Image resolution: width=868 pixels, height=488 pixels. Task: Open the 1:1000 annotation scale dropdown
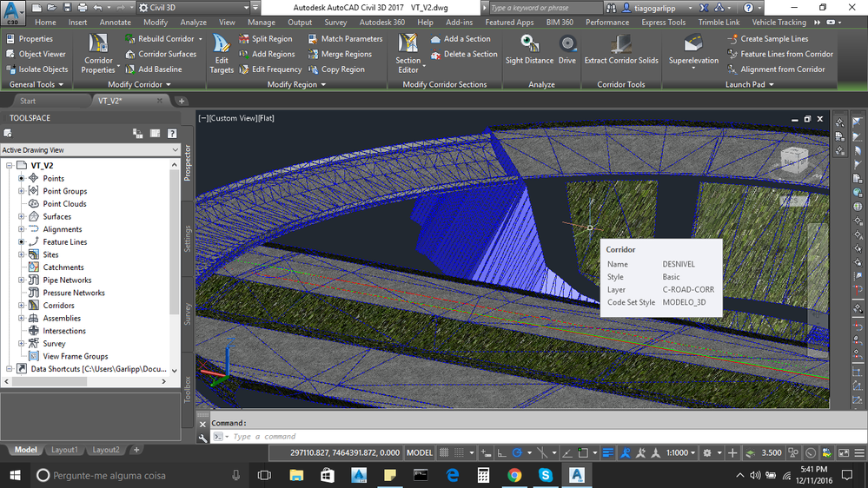pyautogui.click(x=681, y=452)
